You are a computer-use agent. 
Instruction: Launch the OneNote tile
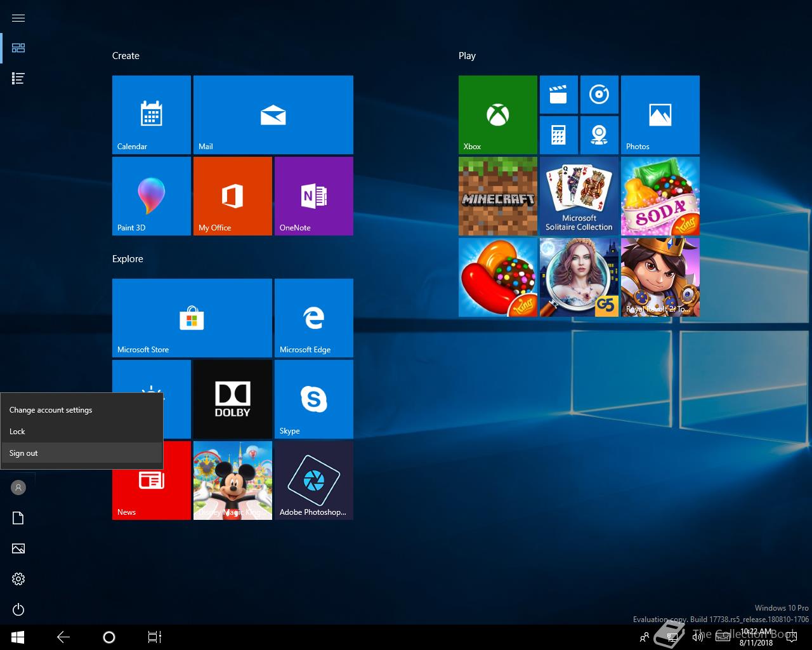pos(314,196)
